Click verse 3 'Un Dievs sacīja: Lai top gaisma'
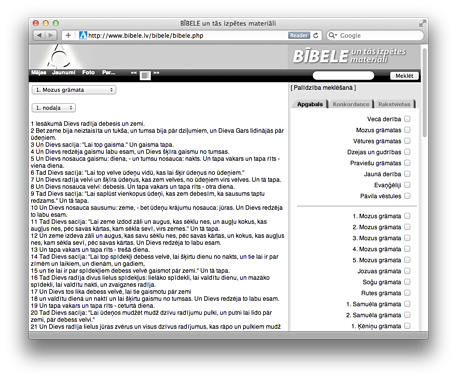457x379 pixels. [102, 144]
